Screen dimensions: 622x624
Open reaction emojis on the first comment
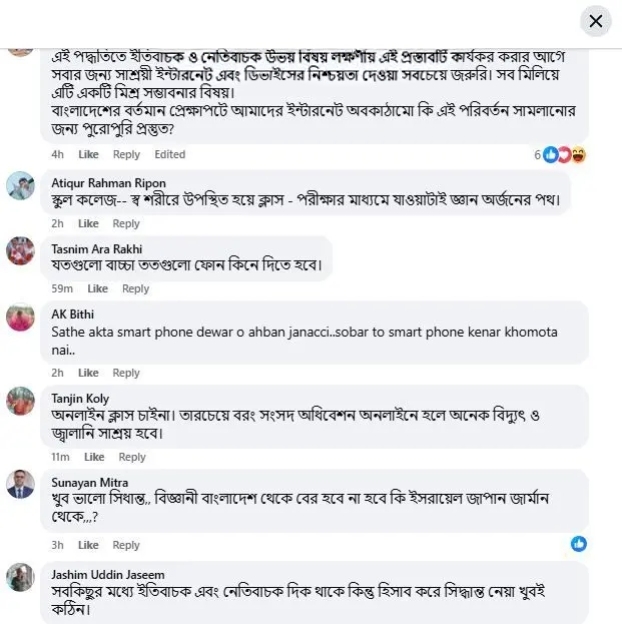click(565, 155)
